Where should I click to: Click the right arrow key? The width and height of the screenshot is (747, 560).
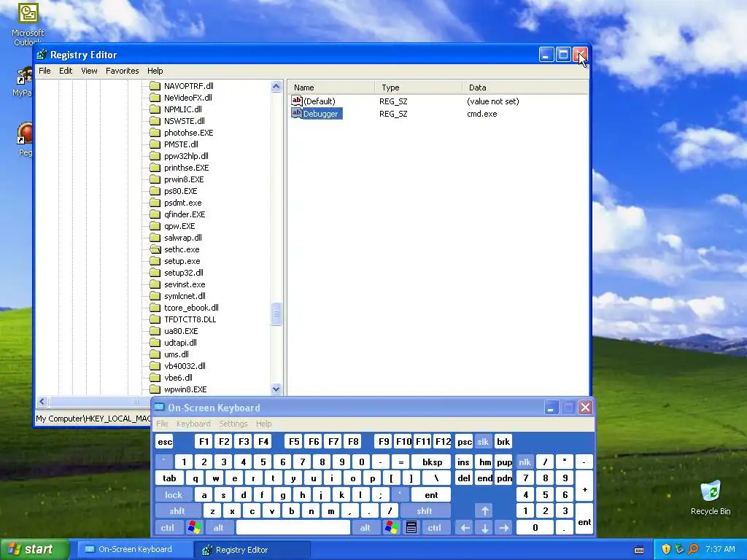coord(503,527)
